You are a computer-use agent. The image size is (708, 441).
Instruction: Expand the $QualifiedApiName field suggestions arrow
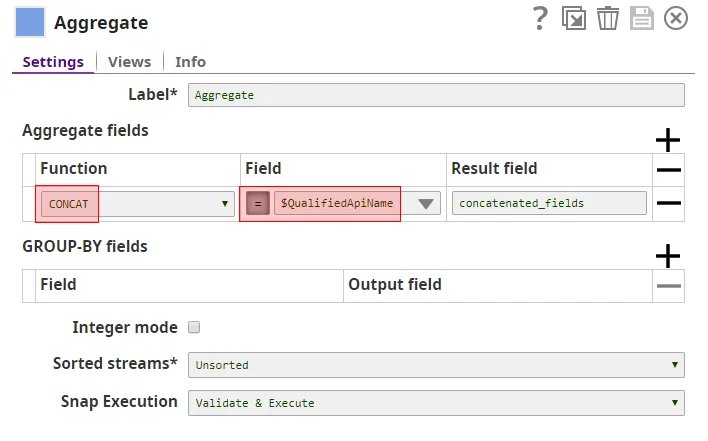pyautogui.click(x=427, y=204)
